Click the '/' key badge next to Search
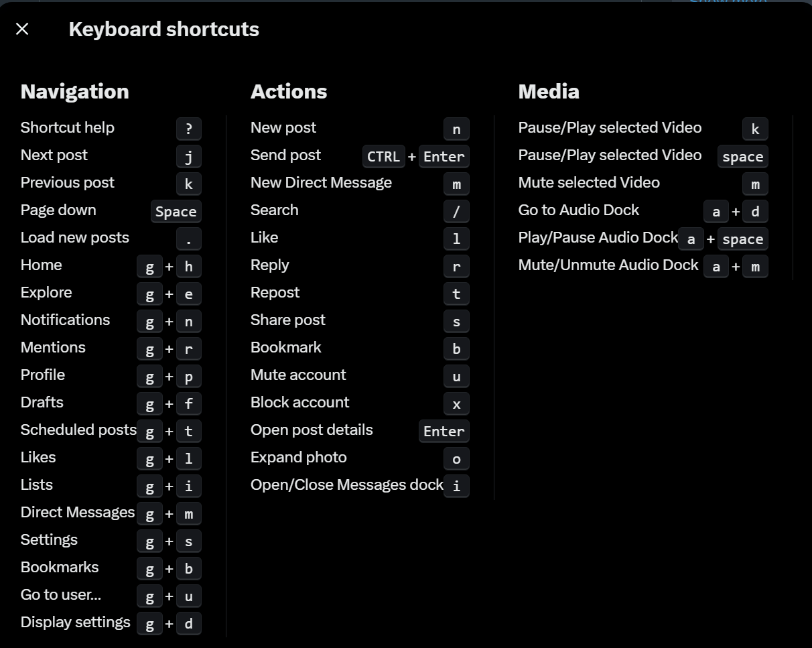This screenshot has width=812, height=648. (x=456, y=211)
